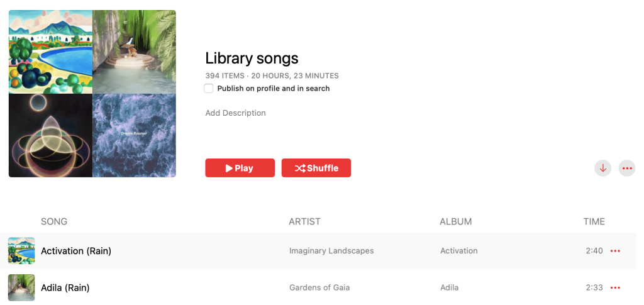Image resolution: width=644 pixels, height=305 pixels.
Task: Open the Imaginary Landscapes artist link
Action: 331,251
